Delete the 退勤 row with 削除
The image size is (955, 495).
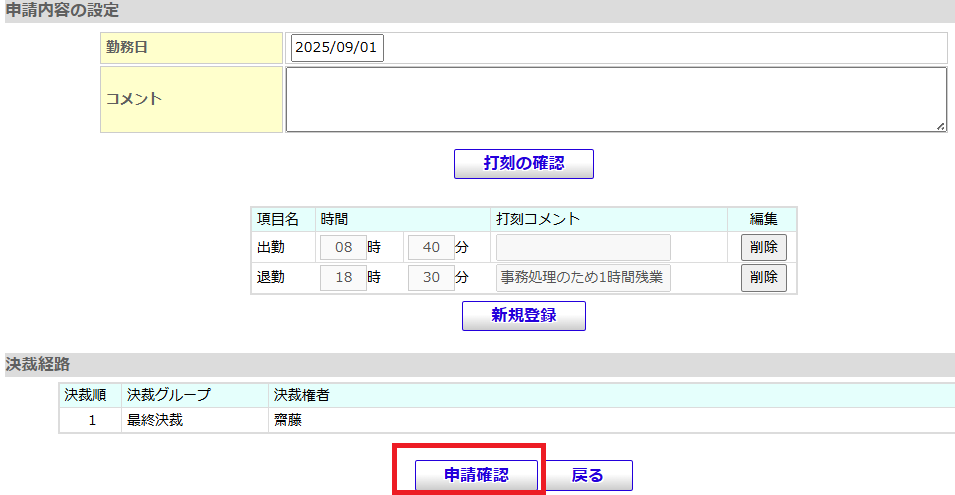[763, 278]
